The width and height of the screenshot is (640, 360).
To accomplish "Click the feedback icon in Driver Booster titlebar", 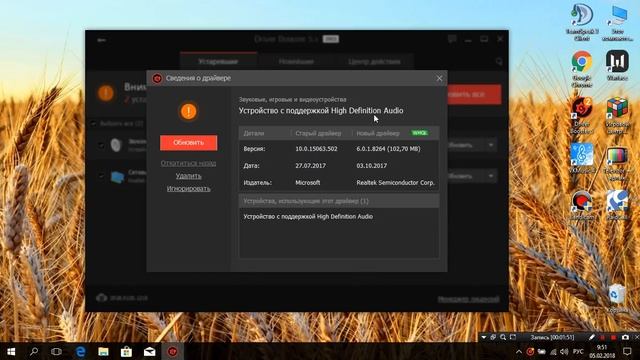I will coord(452,39).
